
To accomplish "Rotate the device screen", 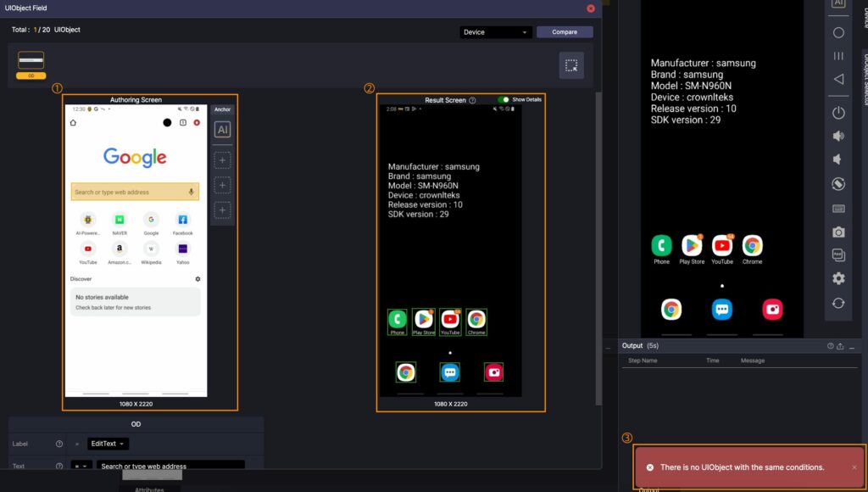I will point(838,184).
